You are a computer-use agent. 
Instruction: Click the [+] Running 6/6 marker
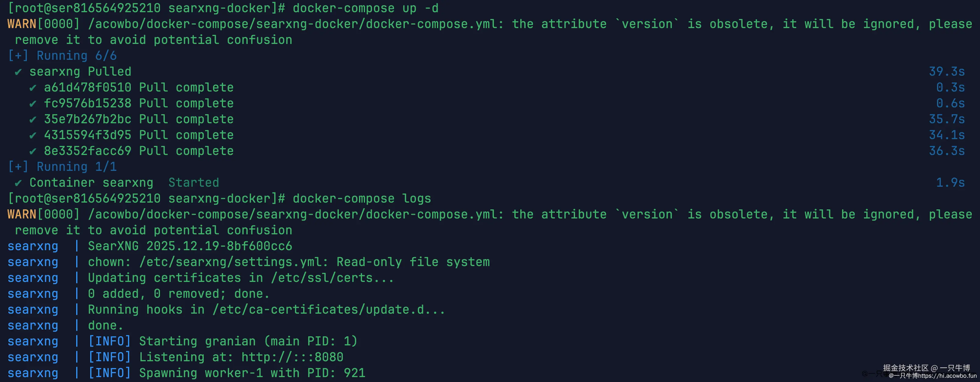point(62,56)
